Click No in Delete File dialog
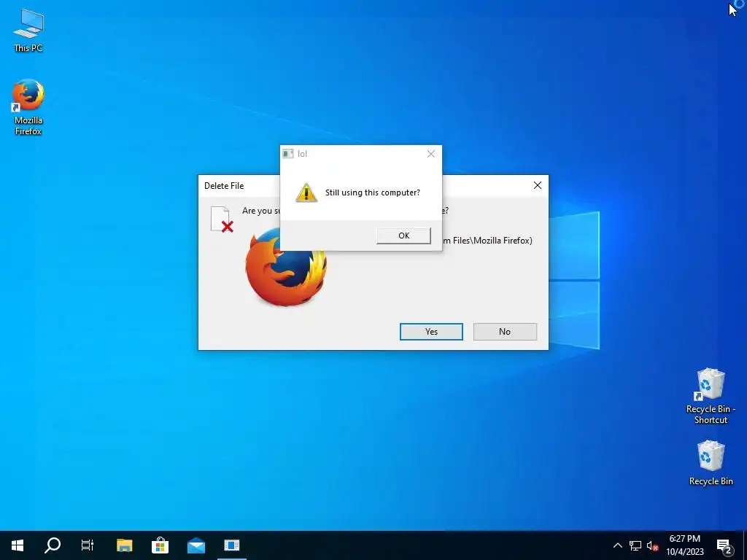 point(505,332)
